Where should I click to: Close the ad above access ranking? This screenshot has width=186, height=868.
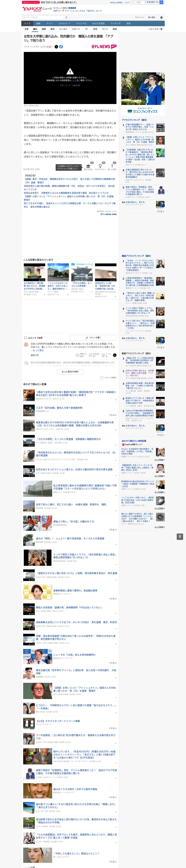[163, 73]
